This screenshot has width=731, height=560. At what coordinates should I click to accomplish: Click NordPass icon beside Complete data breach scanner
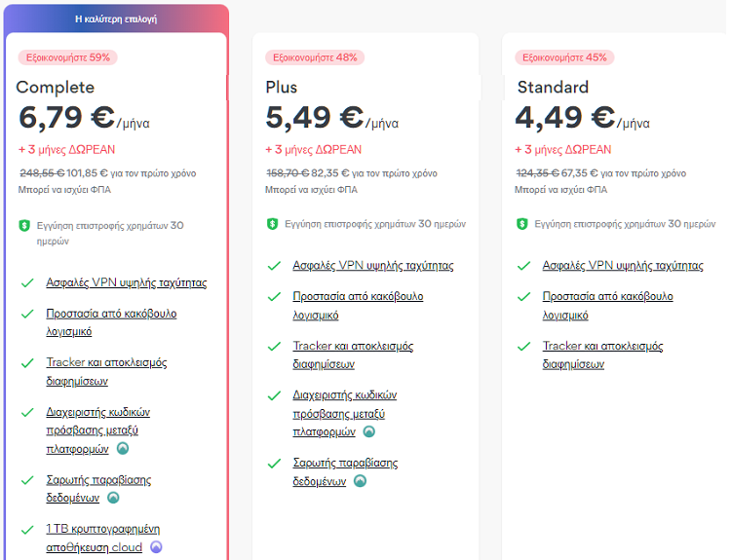pos(113,498)
